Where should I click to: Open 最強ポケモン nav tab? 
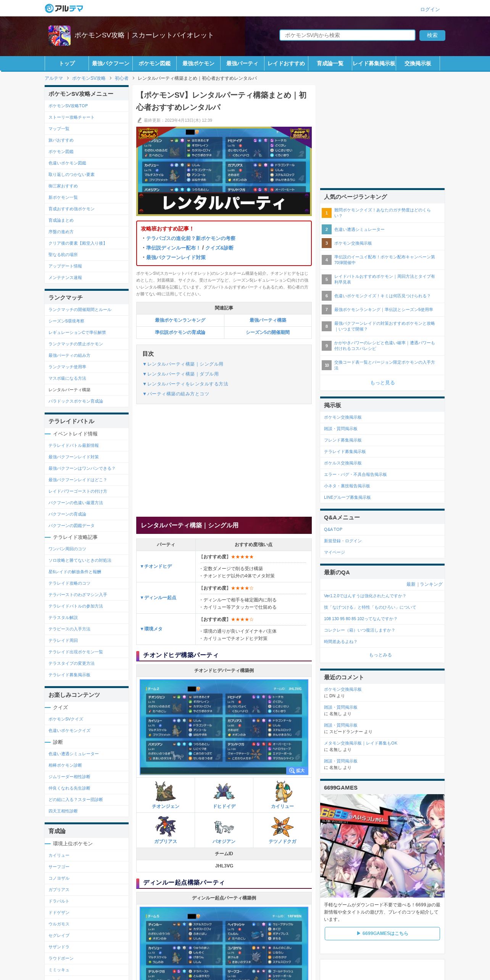[198, 63]
